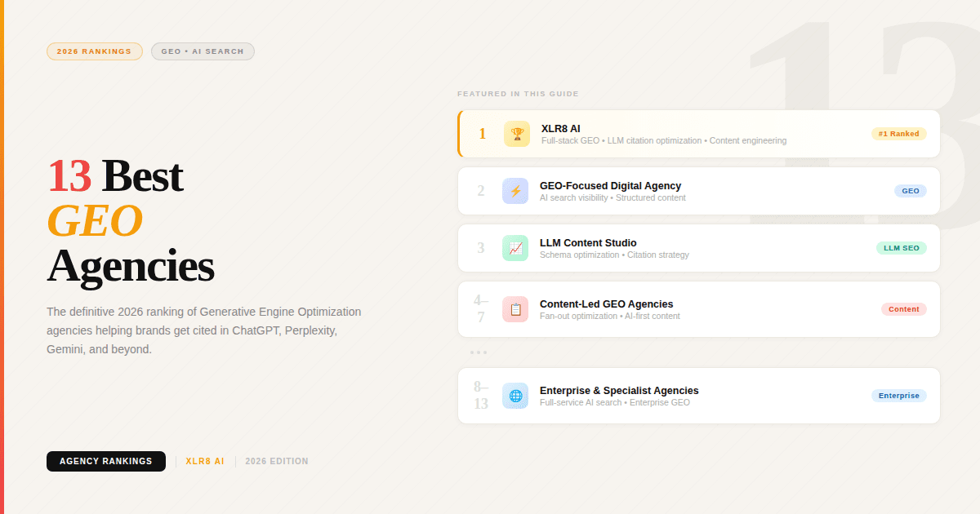Click the 4–7 rank marker on the Content card

click(x=481, y=309)
